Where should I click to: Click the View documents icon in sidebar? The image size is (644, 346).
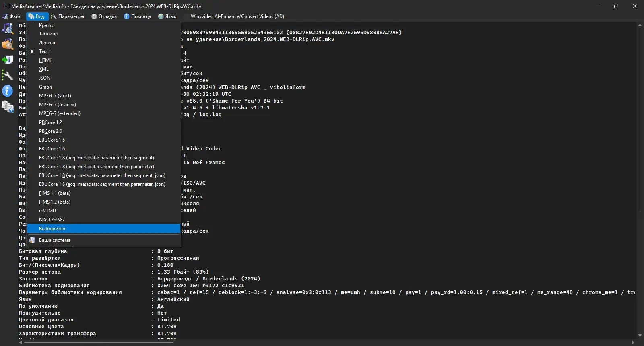click(8, 107)
